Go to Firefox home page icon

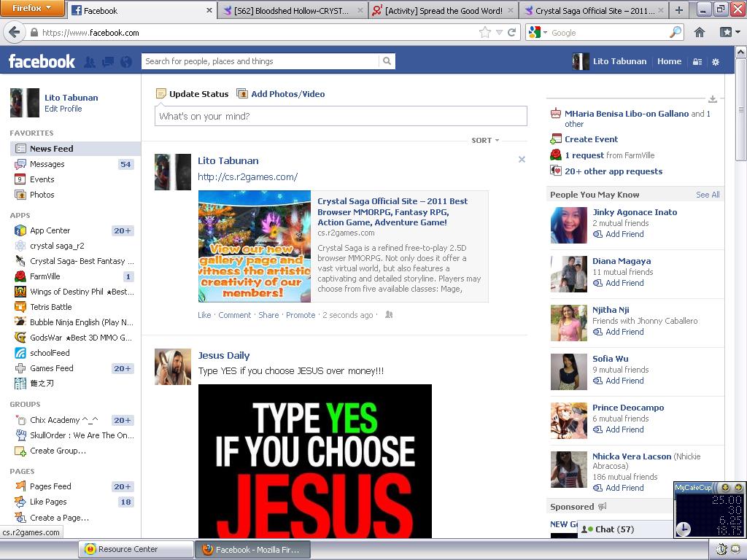(699, 32)
